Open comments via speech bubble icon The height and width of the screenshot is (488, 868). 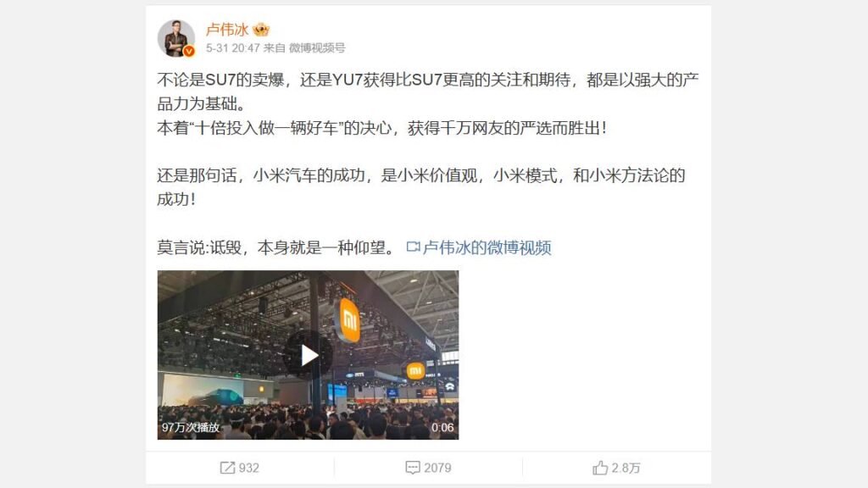click(413, 468)
